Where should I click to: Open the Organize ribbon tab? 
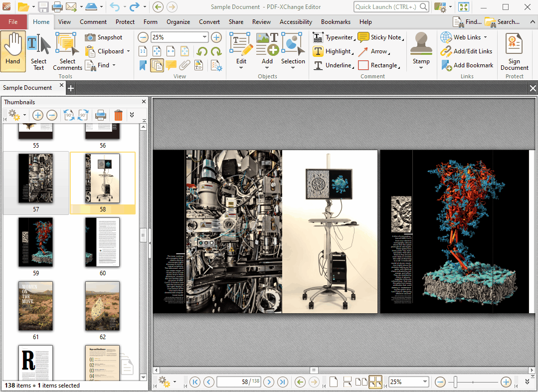(x=178, y=22)
